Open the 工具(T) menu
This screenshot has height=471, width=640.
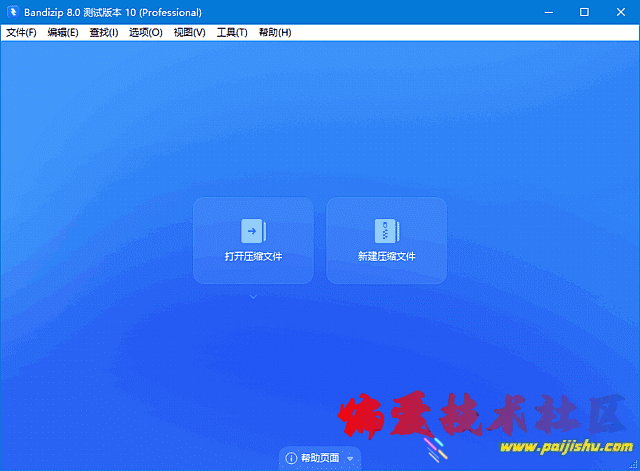point(232,33)
